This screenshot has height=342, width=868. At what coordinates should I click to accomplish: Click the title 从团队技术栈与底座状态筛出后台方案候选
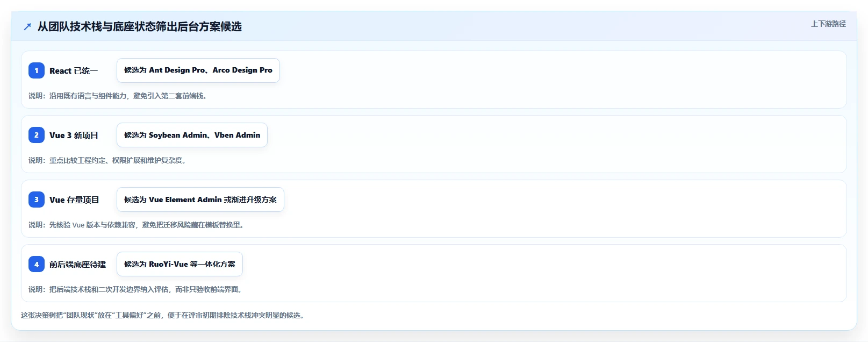point(140,26)
